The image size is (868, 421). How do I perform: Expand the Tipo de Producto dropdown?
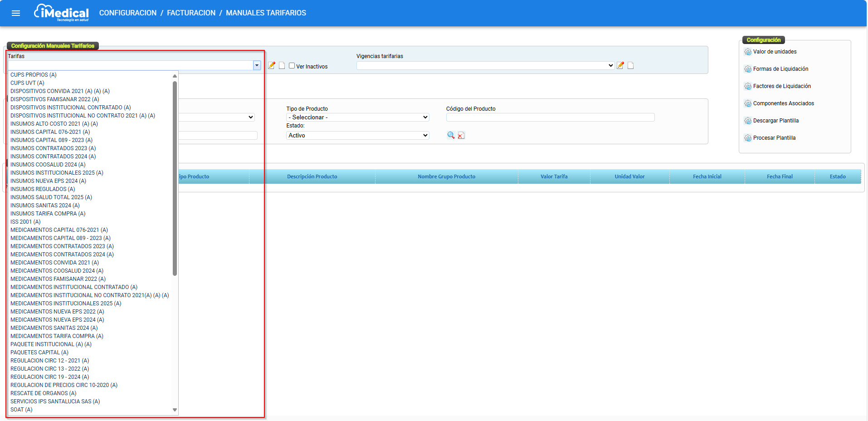point(357,117)
